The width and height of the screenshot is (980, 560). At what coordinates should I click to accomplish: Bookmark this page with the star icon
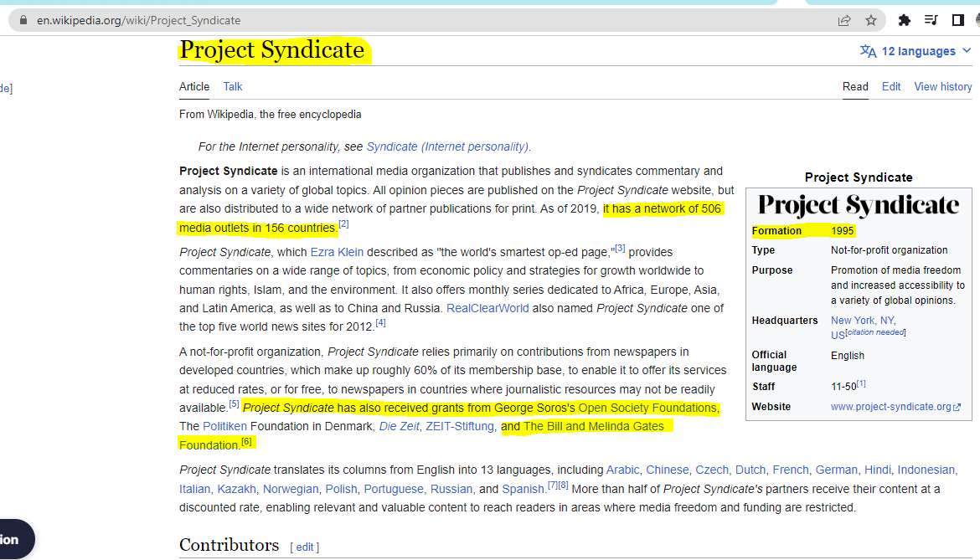[870, 21]
